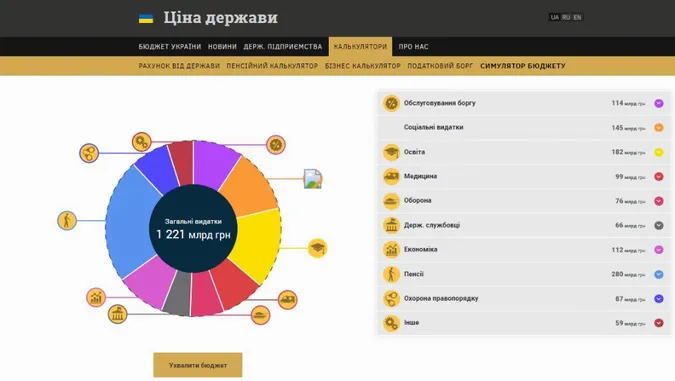
Task: Select the Калькулятори tab
Action: pyautogui.click(x=360, y=46)
